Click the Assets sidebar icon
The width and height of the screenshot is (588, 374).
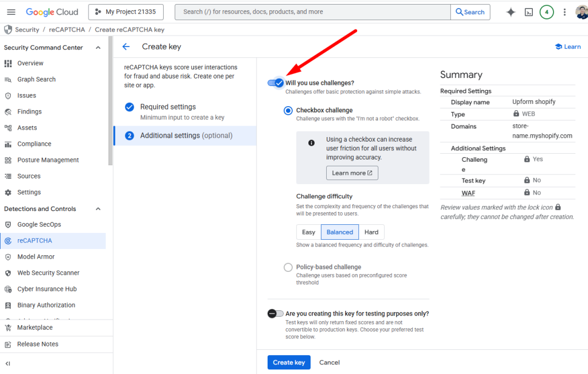(8, 128)
